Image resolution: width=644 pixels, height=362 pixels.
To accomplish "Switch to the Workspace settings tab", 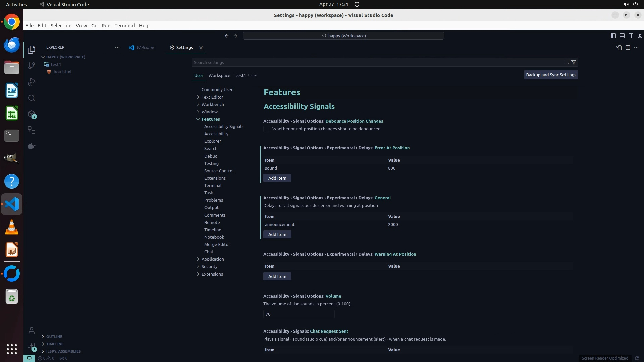I will (219, 75).
